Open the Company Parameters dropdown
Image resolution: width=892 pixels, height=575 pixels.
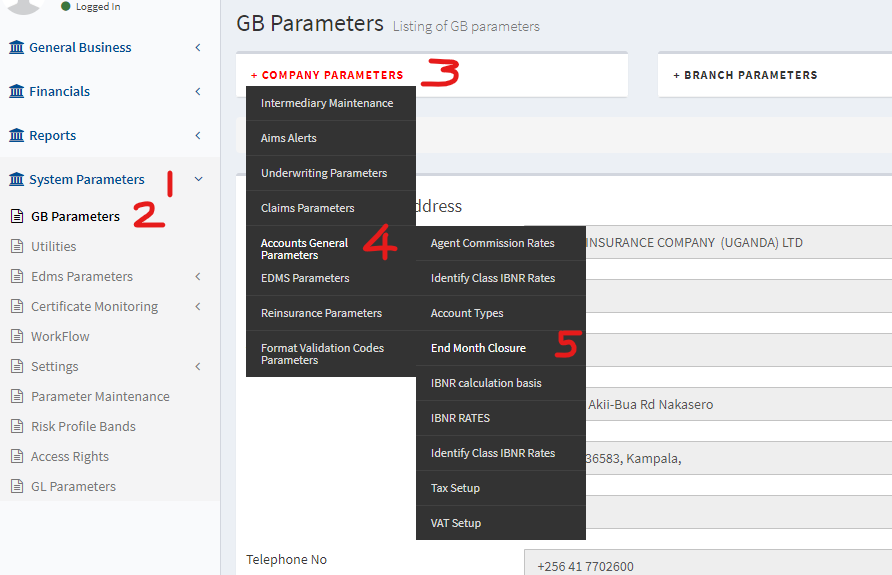(x=327, y=75)
